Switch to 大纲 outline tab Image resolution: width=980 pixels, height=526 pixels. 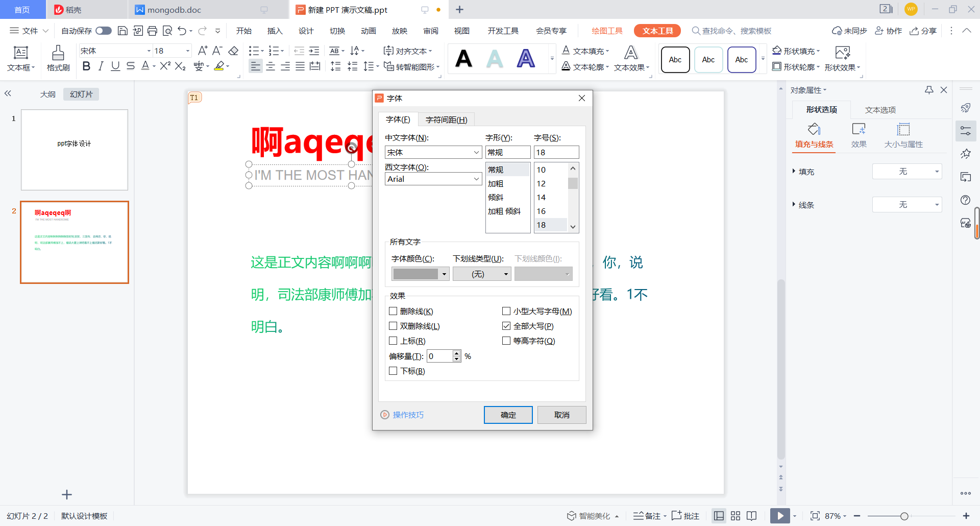48,94
